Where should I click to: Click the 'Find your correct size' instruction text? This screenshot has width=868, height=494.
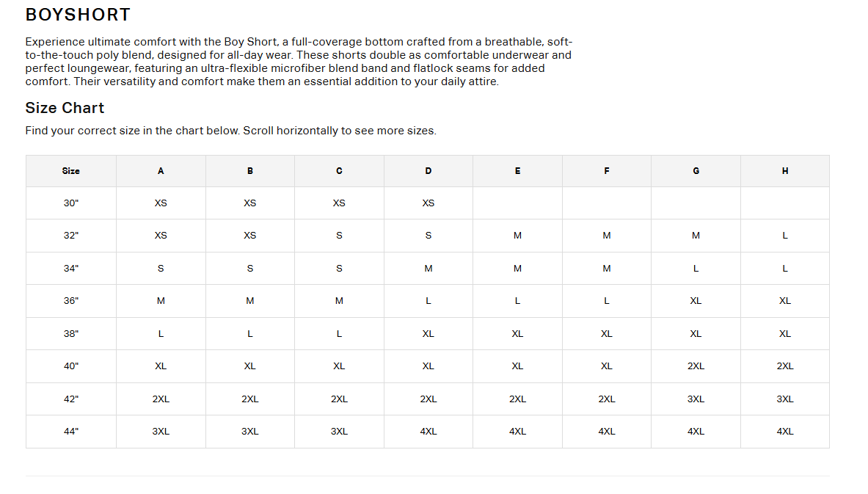231,131
